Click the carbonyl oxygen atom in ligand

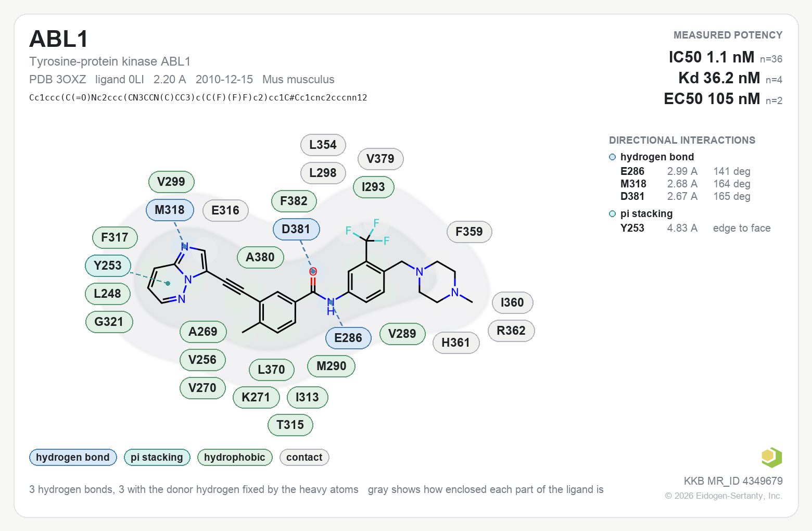coord(313,271)
